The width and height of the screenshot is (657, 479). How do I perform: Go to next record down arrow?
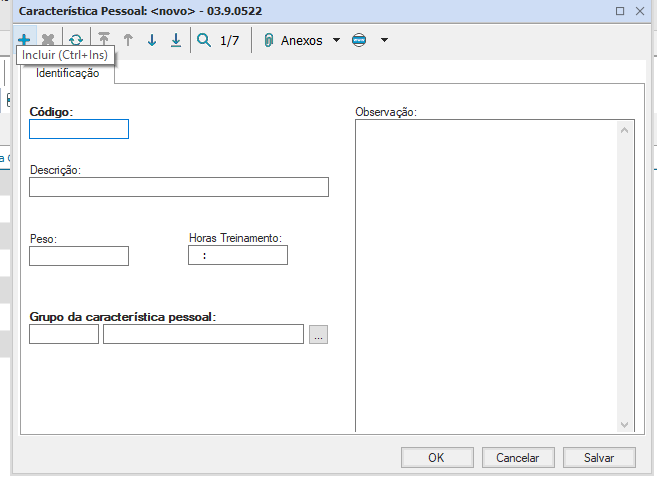(x=152, y=41)
